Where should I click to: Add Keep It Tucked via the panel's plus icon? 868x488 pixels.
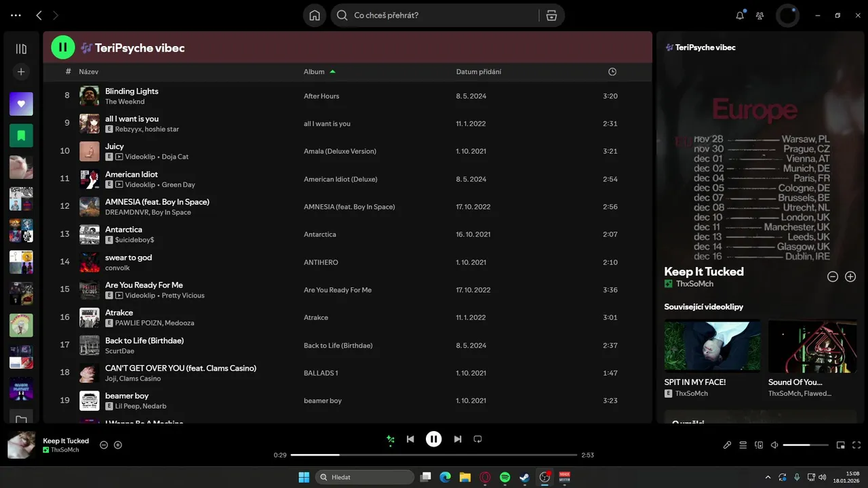[850, 277]
